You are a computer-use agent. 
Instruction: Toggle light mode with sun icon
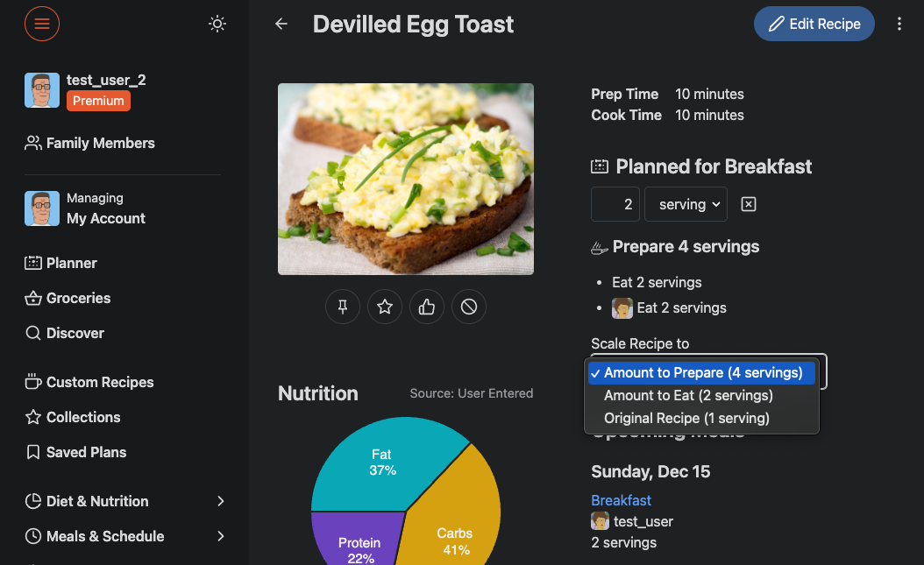[x=217, y=24]
